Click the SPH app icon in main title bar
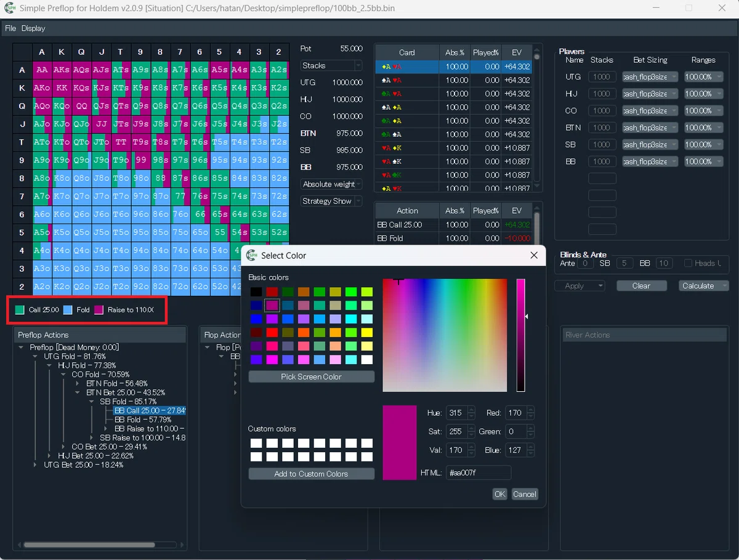The height and width of the screenshot is (560, 739). [x=9, y=8]
